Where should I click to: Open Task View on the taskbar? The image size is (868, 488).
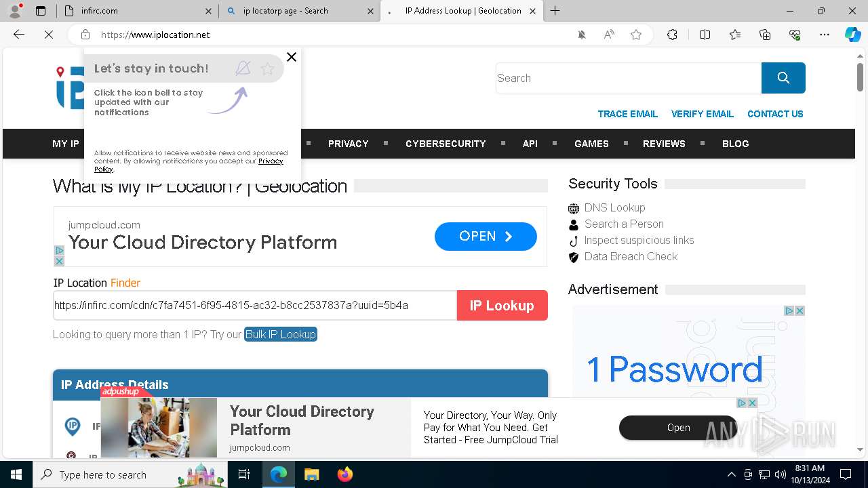(244, 474)
